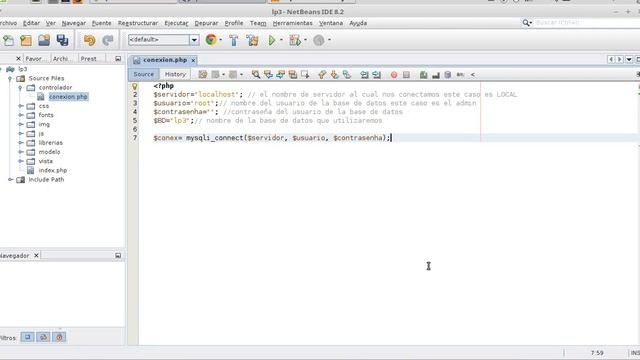Expand the Include Path node

pyautogui.click(x=10, y=180)
